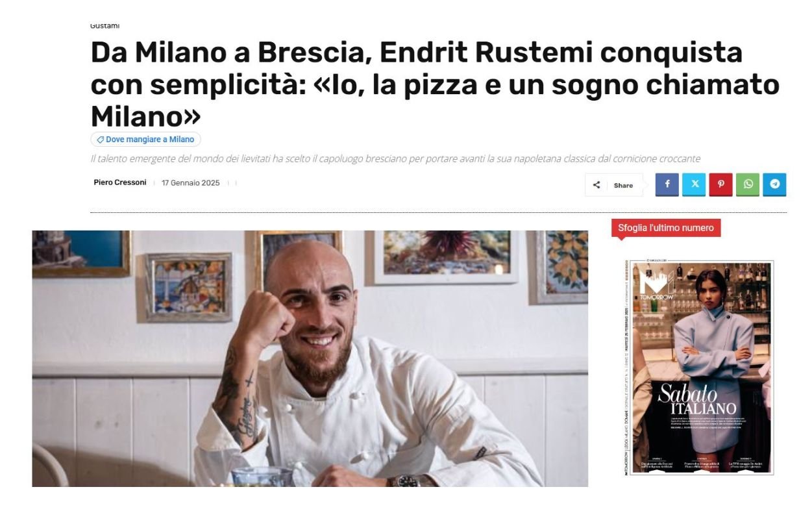
Task: Click the MI Tomorrow logo on the magazine cover
Action: [657, 284]
